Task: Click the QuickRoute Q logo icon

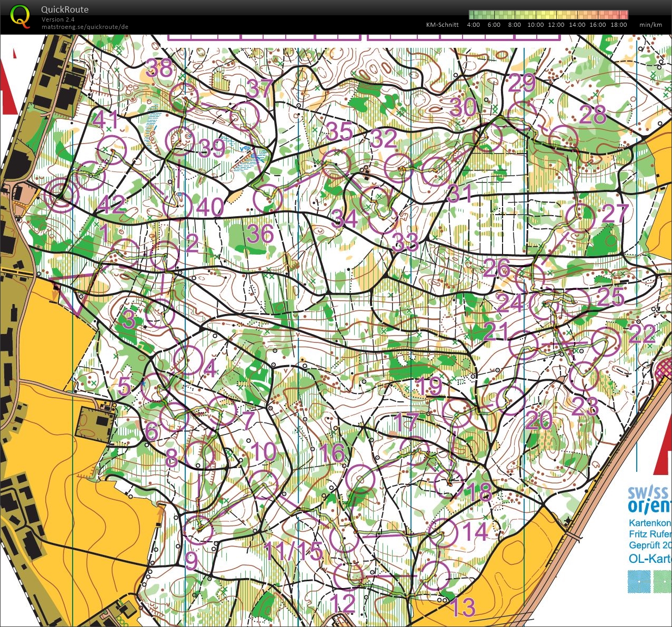Action: pos(20,16)
